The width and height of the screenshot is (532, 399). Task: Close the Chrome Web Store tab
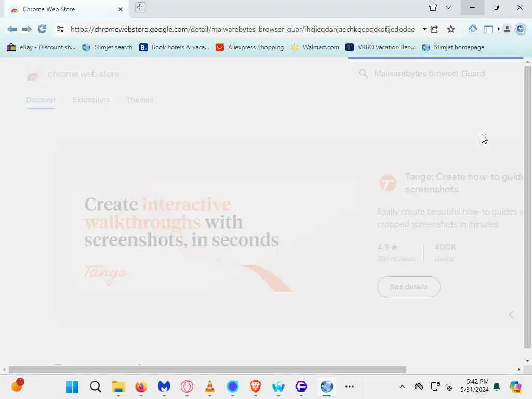click(121, 9)
